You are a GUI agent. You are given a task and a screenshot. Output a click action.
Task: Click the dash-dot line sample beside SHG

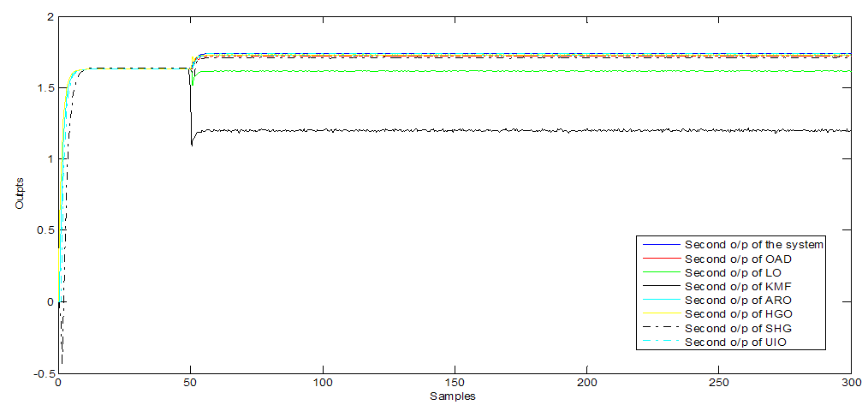pyautogui.click(x=660, y=328)
